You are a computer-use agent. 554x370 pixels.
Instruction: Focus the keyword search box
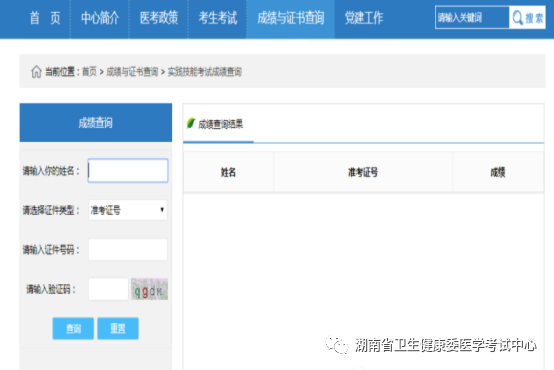[x=472, y=17]
